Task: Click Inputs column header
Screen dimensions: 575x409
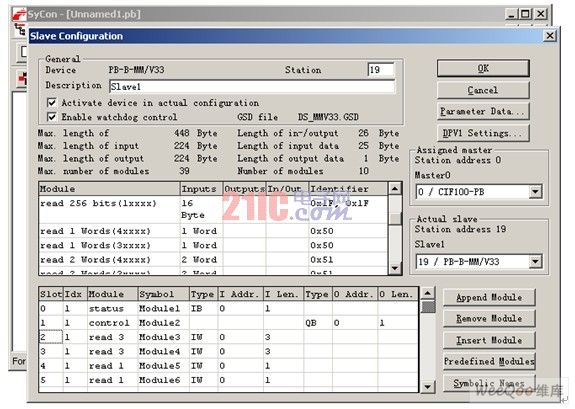Action: tap(201, 189)
